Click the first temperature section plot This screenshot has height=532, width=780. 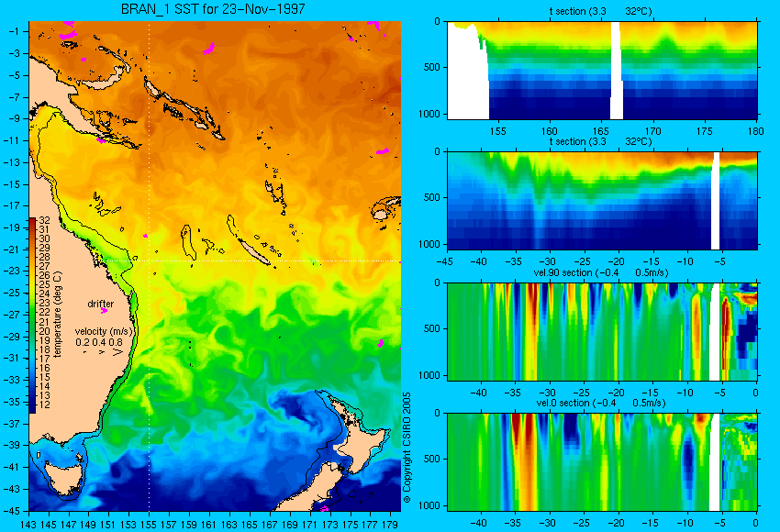(x=602, y=70)
